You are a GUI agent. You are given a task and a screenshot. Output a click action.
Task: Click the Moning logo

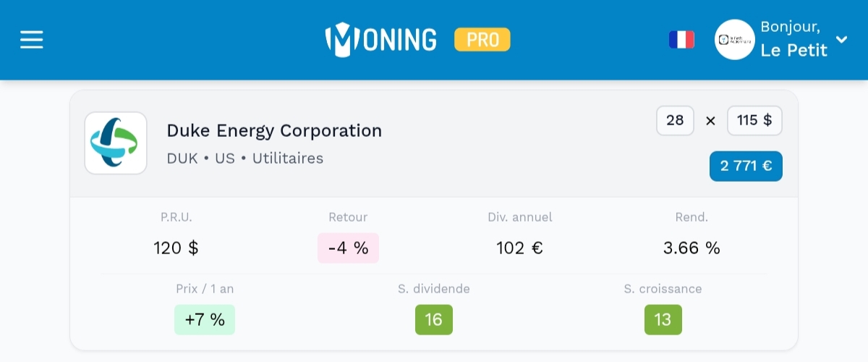(381, 39)
